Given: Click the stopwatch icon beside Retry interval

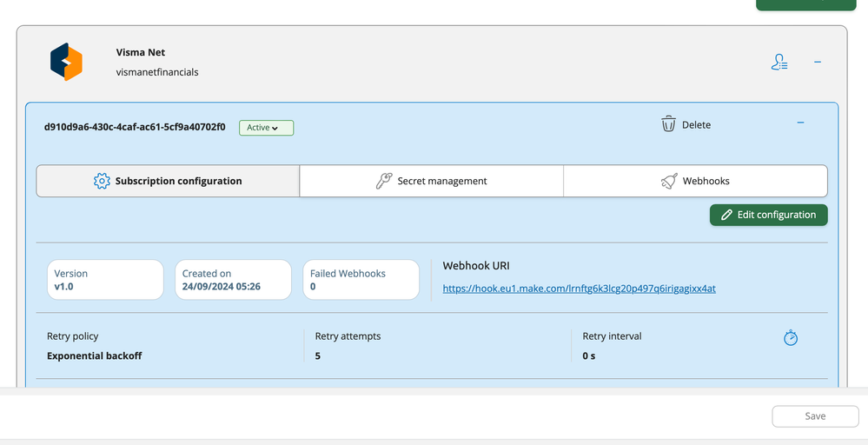Looking at the screenshot, I should click(x=791, y=337).
